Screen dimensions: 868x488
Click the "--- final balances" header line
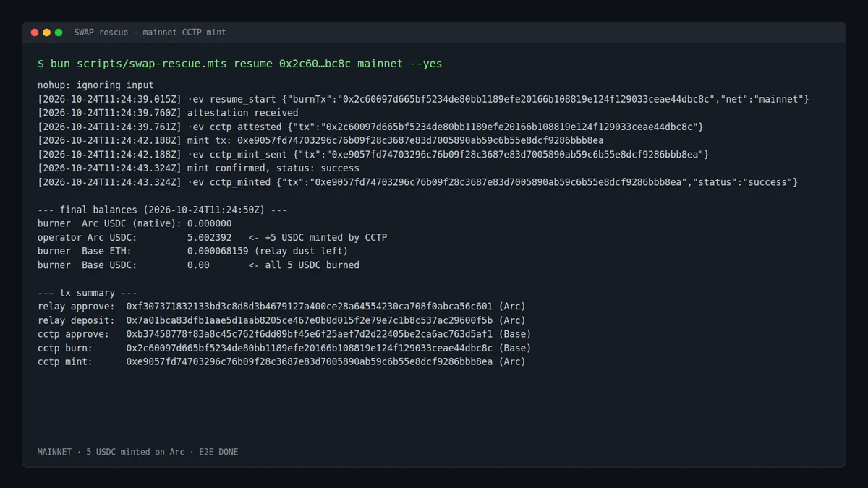(162, 210)
